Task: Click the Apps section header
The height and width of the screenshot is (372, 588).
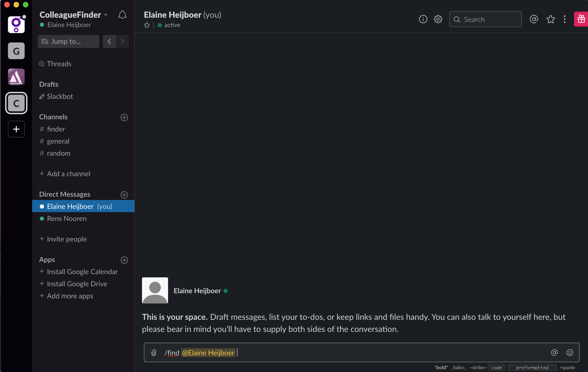Action: [x=47, y=259]
